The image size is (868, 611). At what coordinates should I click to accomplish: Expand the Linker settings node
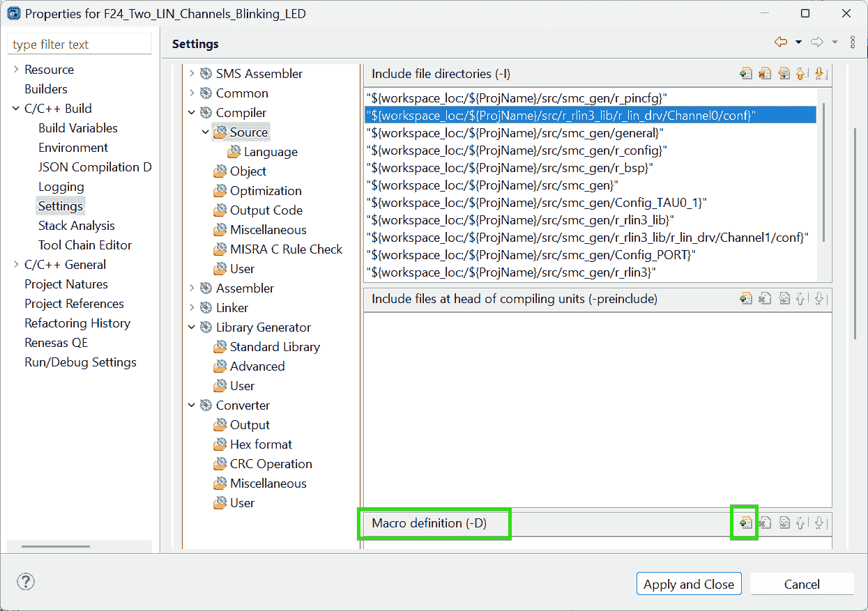(192, 308)
